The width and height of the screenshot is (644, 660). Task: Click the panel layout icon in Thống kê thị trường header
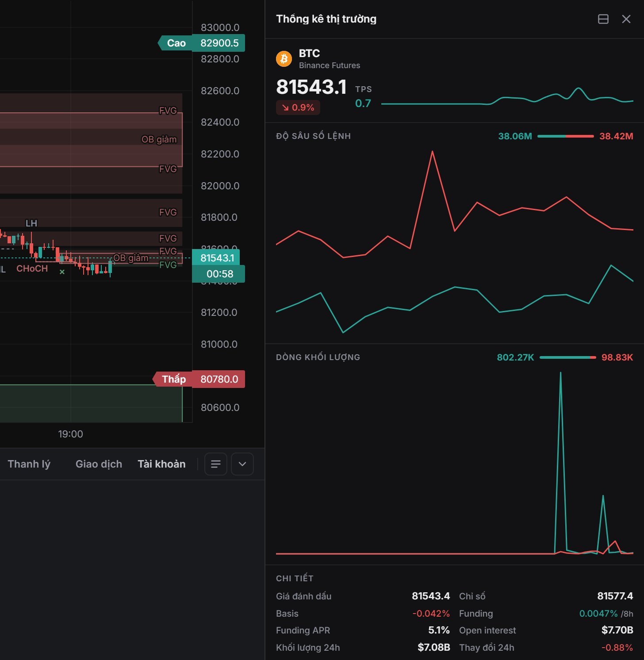tap(603, 19)
